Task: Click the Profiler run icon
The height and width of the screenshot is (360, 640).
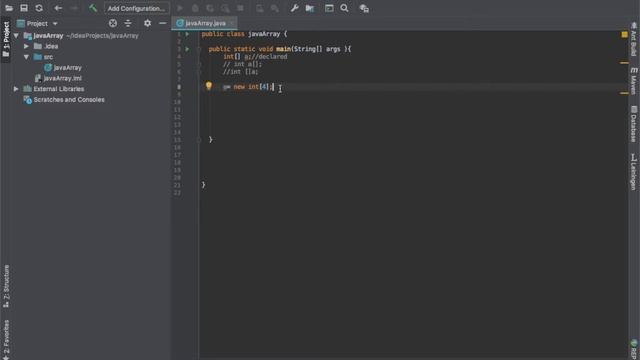Action: (x=225, y=8)
